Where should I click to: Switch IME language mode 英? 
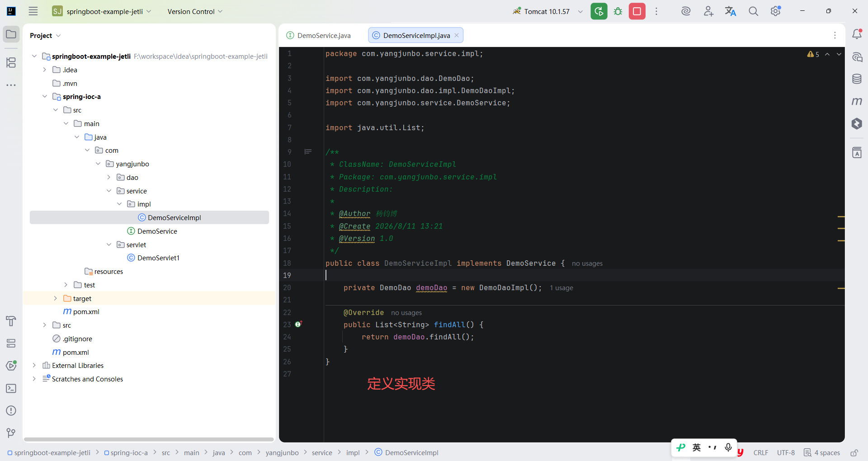point(697,447)
